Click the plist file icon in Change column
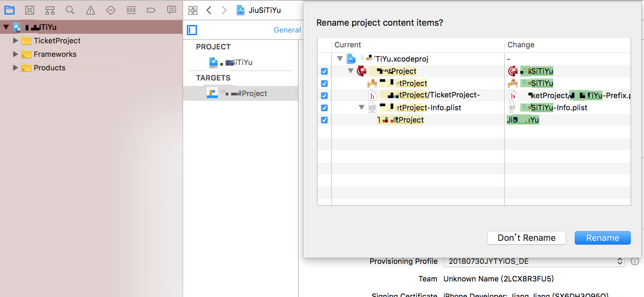Viewport: 644px width, 297px height. [x=512, y=108]
